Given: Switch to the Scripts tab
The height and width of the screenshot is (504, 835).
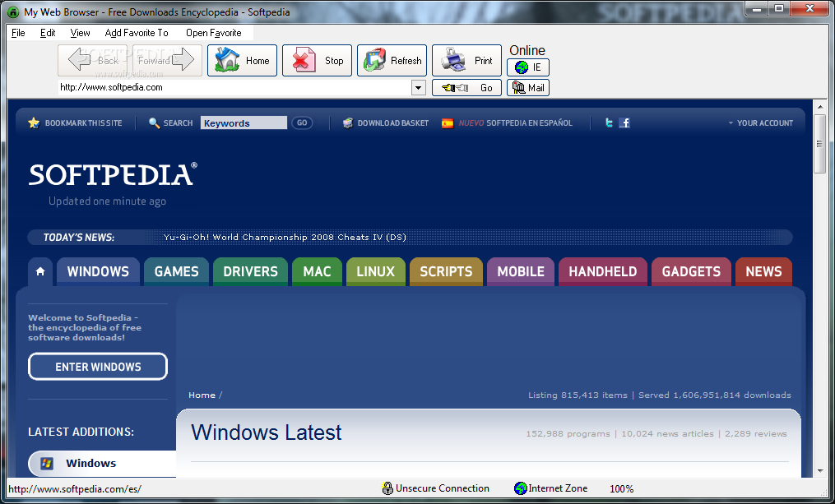Looking at the screenshot, I should 446,271.
